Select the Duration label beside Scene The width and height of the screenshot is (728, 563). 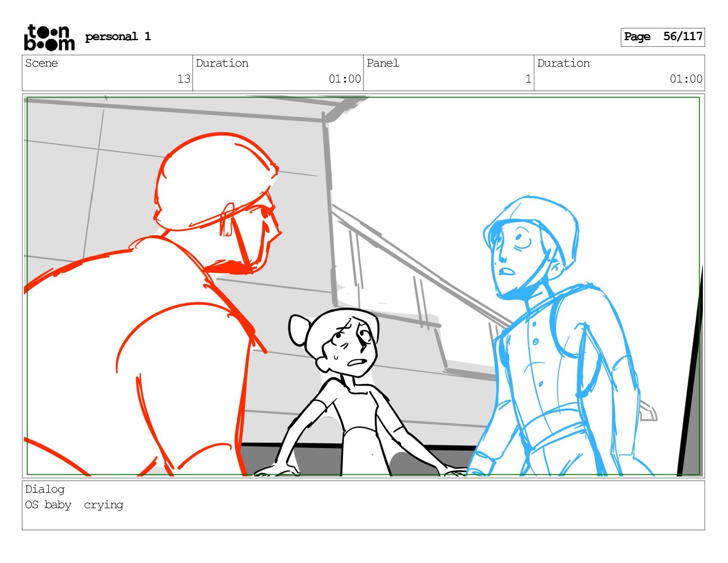click(x=222, y=63)
